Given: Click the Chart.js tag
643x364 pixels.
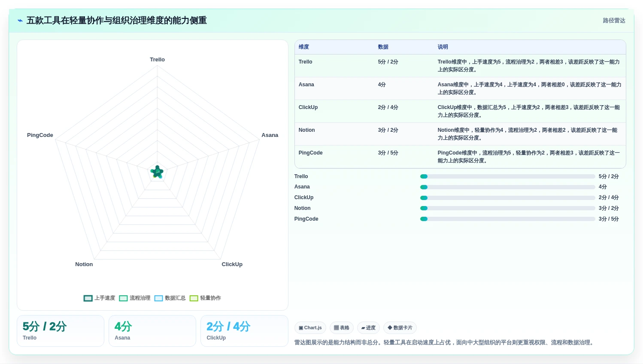Looking at the screenshot, I should (310, 328).
